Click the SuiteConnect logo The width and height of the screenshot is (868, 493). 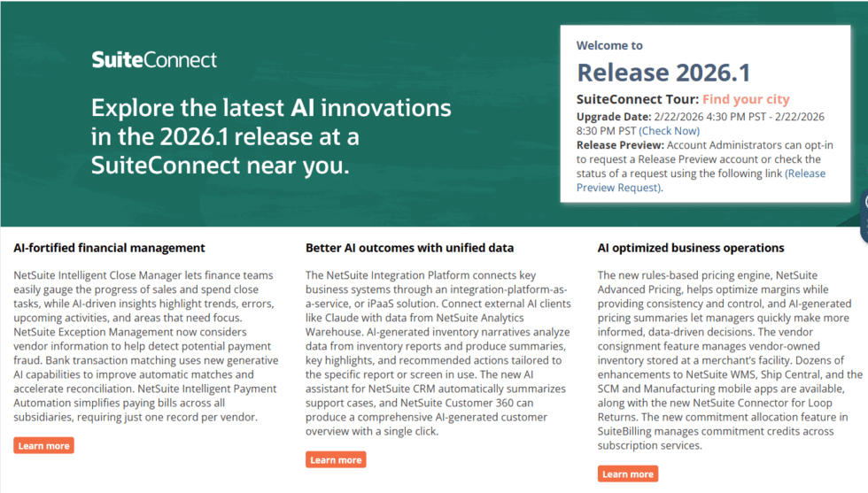[154, 60]
